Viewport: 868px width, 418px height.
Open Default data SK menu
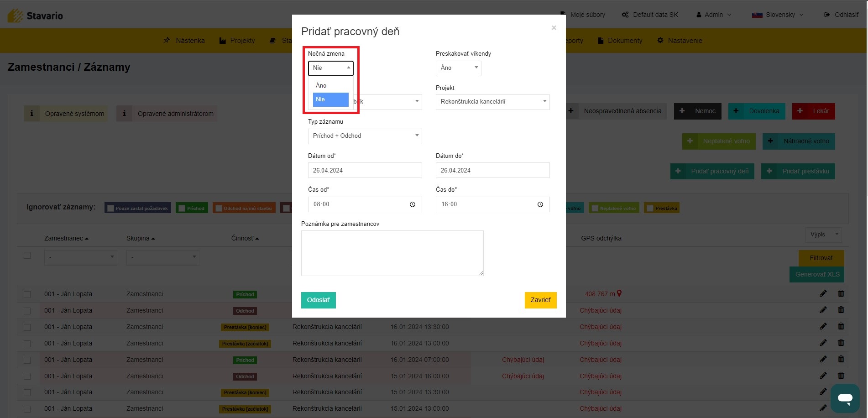coord(650,15)
